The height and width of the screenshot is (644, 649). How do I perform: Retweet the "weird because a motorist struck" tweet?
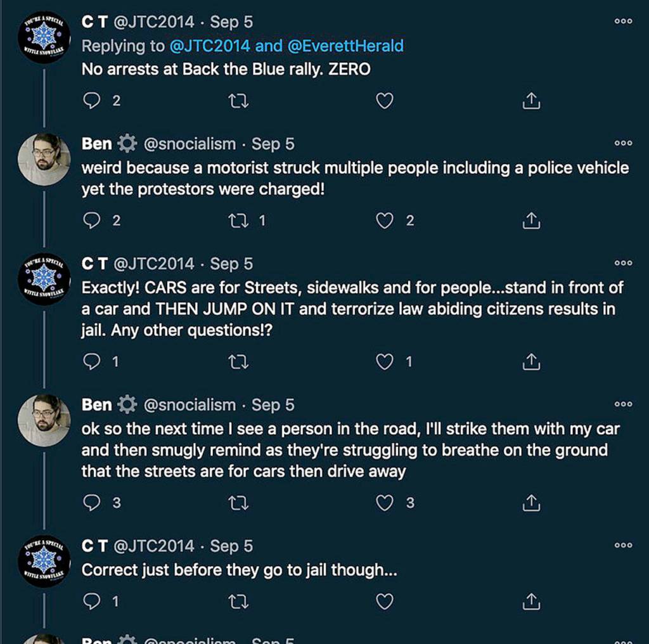[x=238, y=221]
